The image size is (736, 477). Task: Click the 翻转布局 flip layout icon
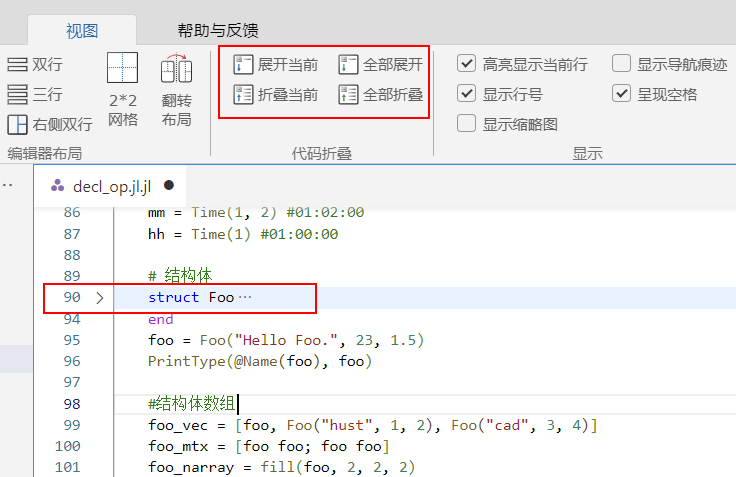(176, 72)
